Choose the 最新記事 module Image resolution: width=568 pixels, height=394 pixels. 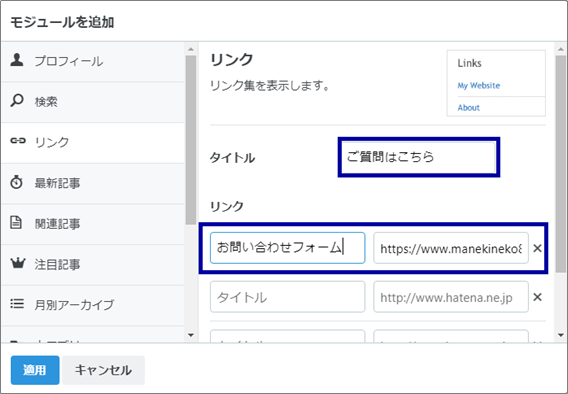coord(93,183)
